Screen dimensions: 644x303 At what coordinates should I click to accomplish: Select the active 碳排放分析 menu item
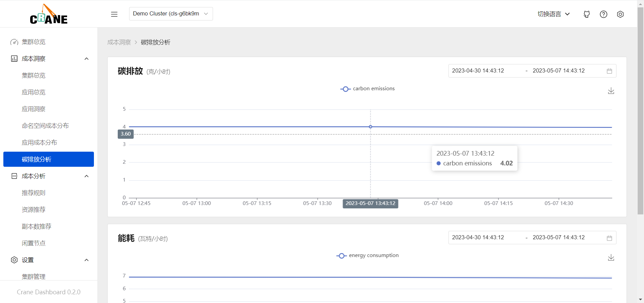pos(49,159)
